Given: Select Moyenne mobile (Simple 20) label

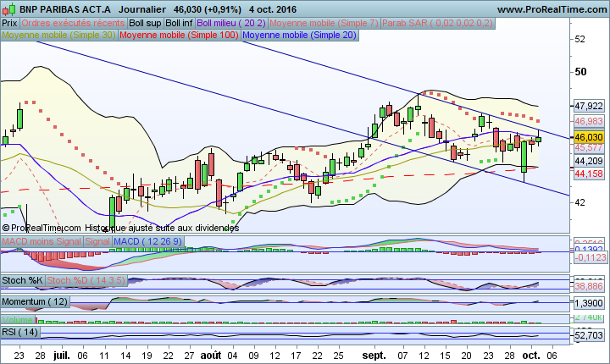Looking at the screenshot, I should pyautogui.click(x=300, y=35).
